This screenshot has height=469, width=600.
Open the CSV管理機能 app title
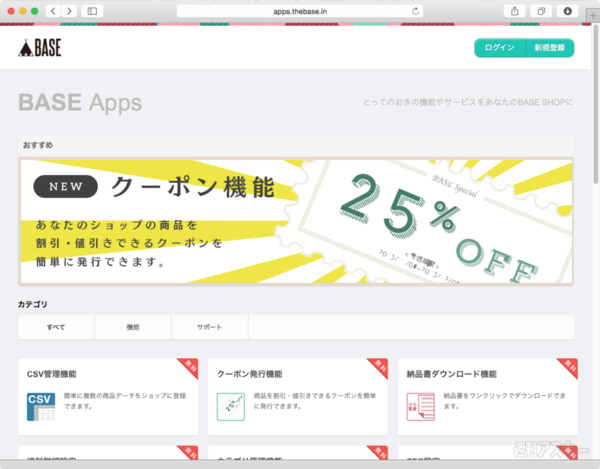52,374
